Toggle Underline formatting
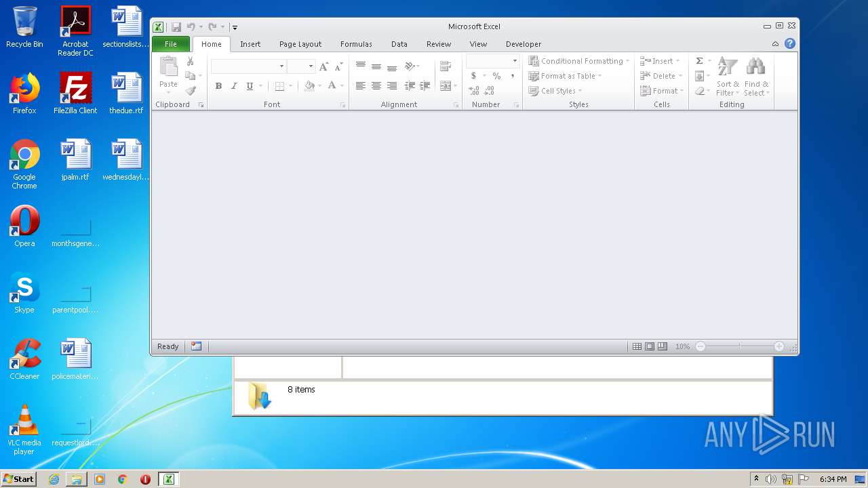 click(250, 85)
